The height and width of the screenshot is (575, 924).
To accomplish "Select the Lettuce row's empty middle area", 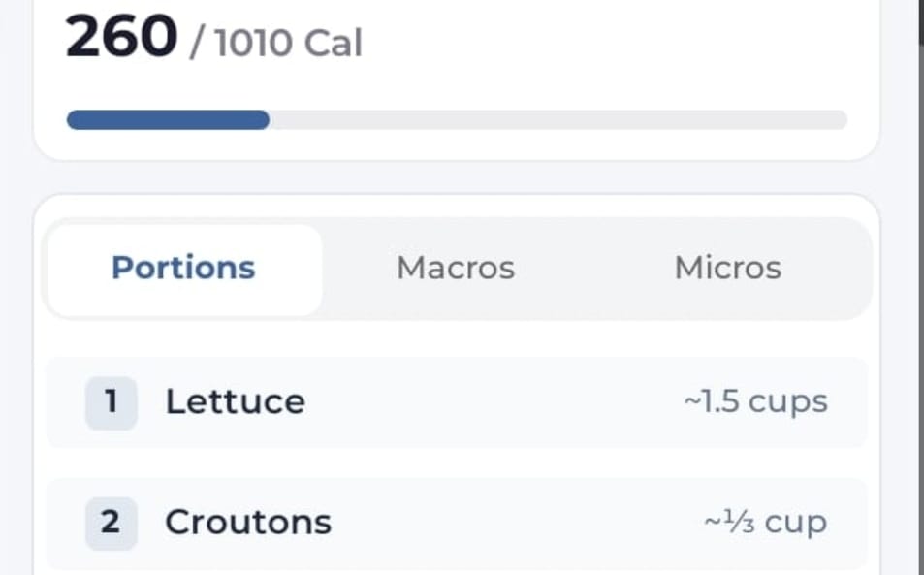I will (495, 403).
